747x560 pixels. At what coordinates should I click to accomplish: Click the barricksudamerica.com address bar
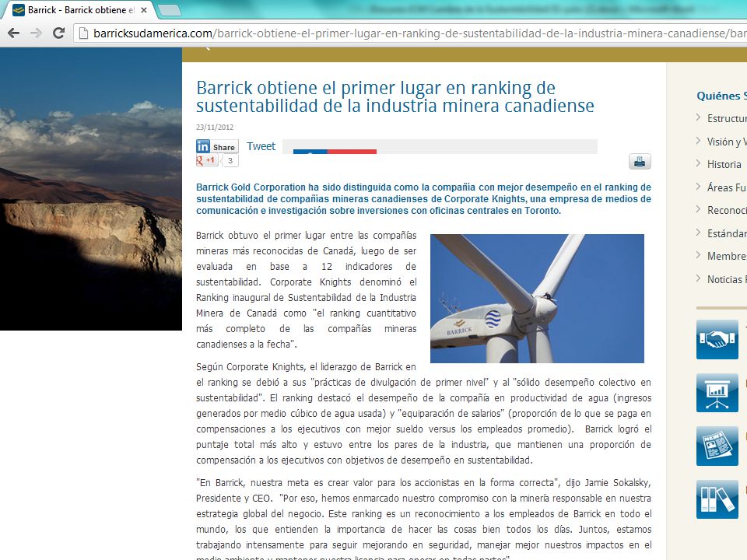point(410,33)
